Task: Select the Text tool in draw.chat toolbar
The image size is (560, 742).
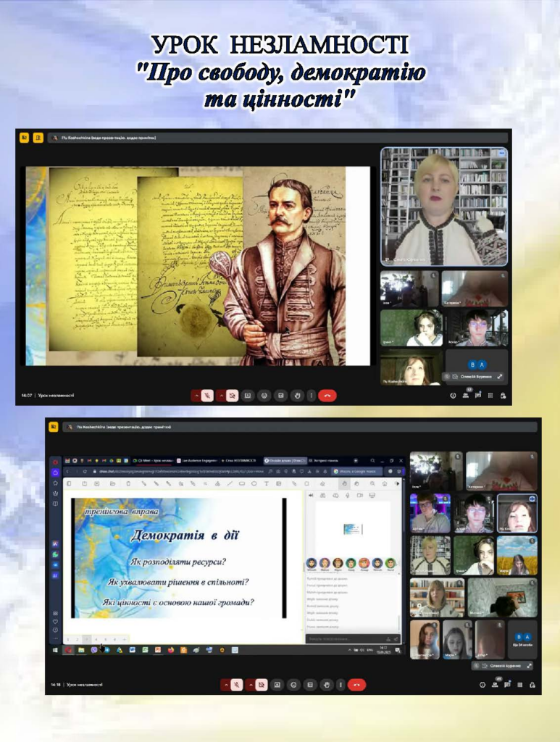Action: pyautogui.click(x=267, y=483)
